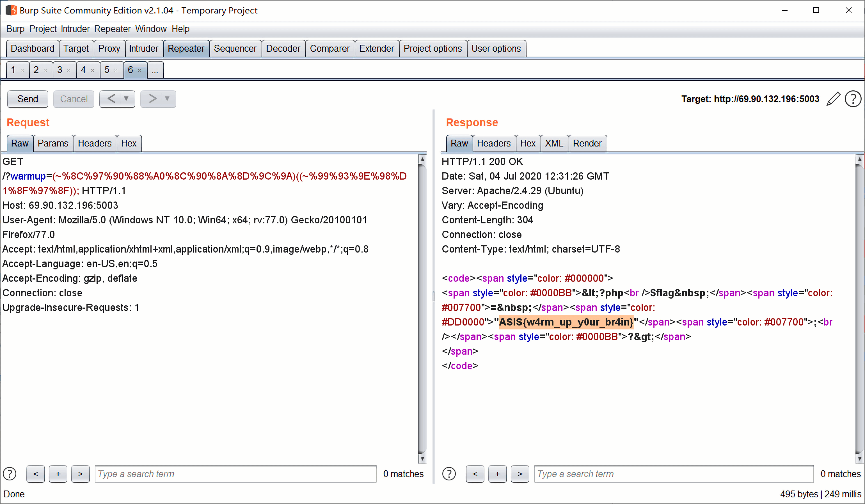Open the Window menu
865x504 pixels.
point(151,29)
